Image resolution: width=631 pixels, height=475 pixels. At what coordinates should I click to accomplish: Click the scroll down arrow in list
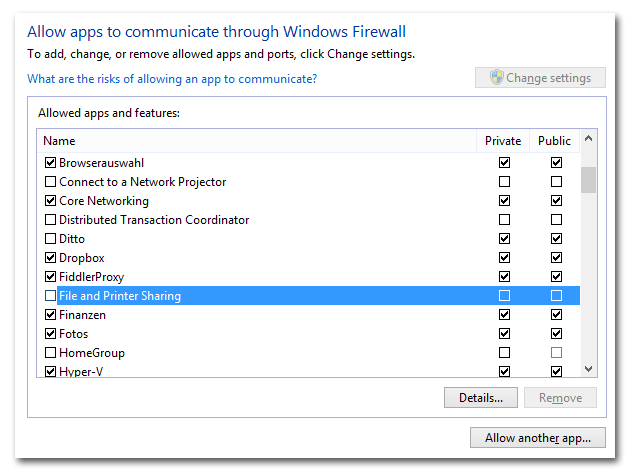588,369
